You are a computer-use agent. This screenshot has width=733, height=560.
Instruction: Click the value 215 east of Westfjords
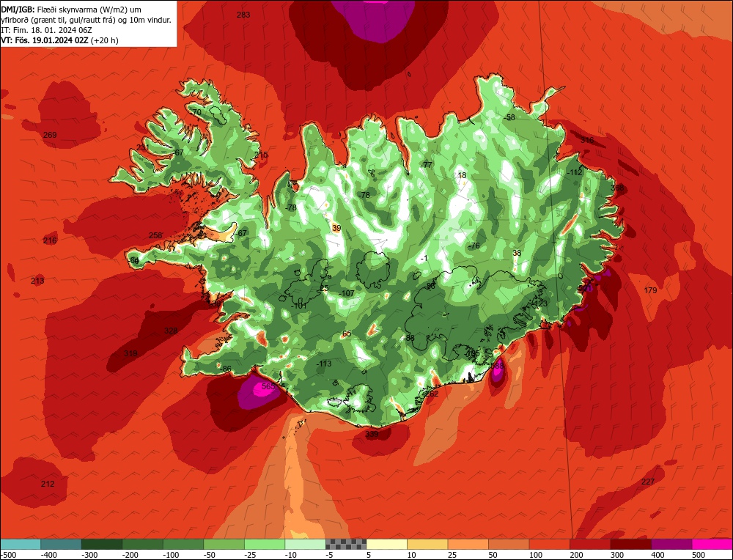click(x=261, y=155)
